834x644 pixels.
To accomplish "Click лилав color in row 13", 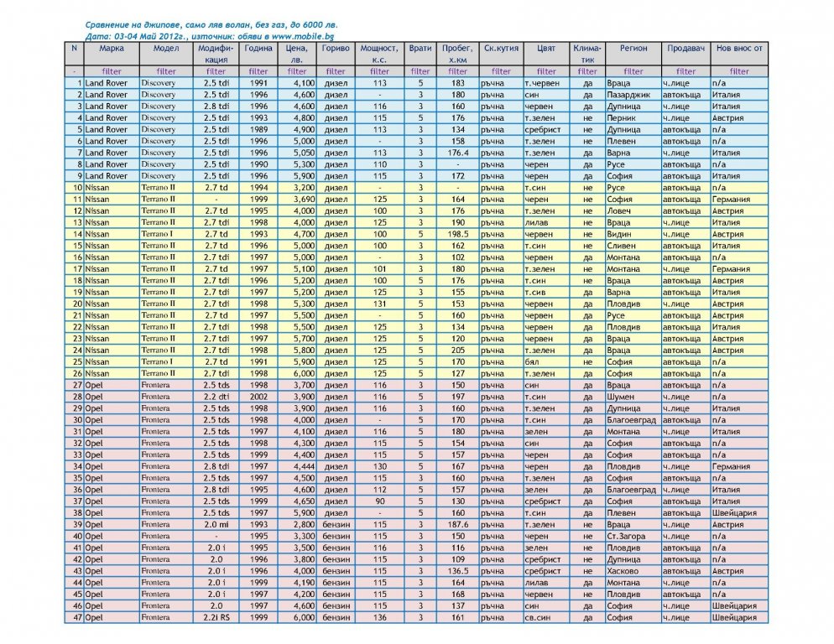I will click(536, 223).
